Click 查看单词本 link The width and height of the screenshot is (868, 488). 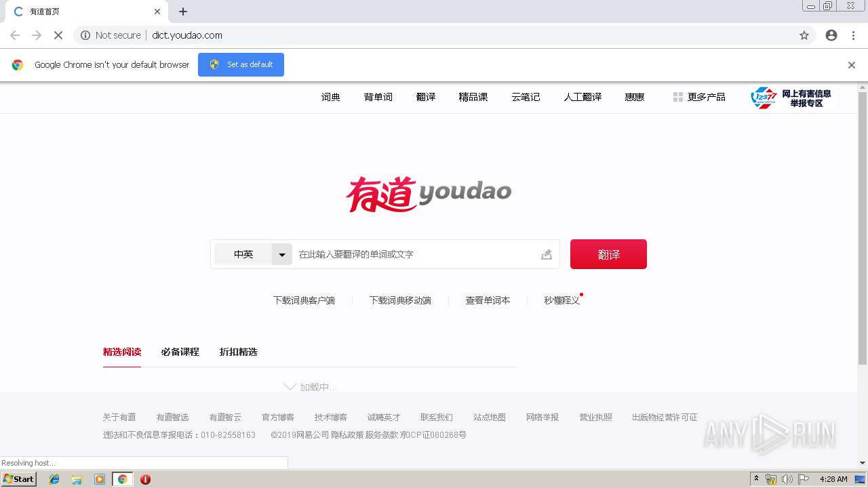click(488, 300)
